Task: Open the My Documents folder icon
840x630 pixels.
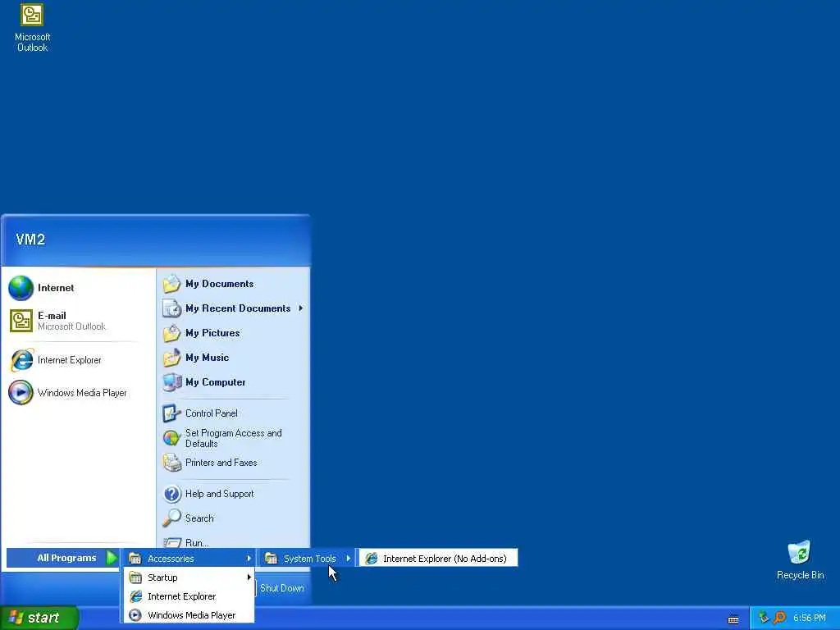Action: (x=171, y=283)
